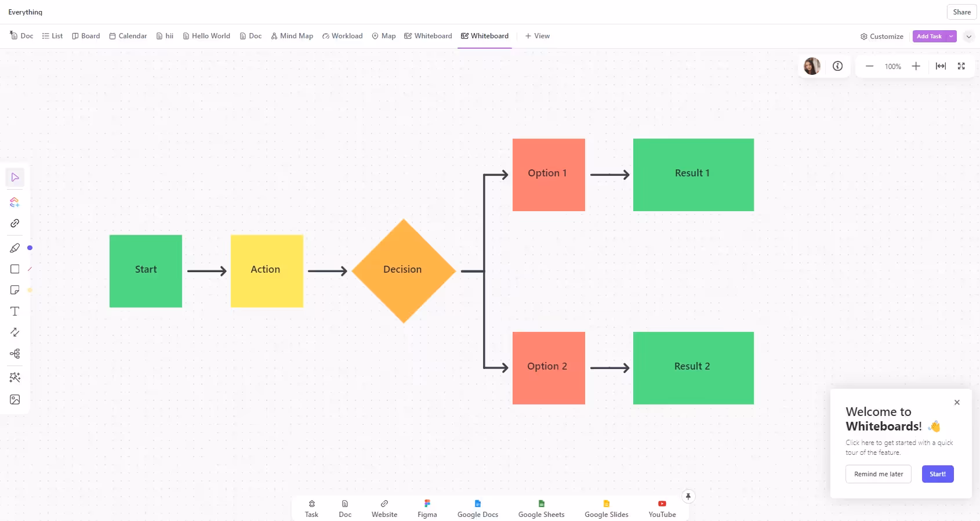The height and width of the screenshot is (521, 980).
Task: Expand the Add Task dropdown arrow
Action: (x=951, y=37)
